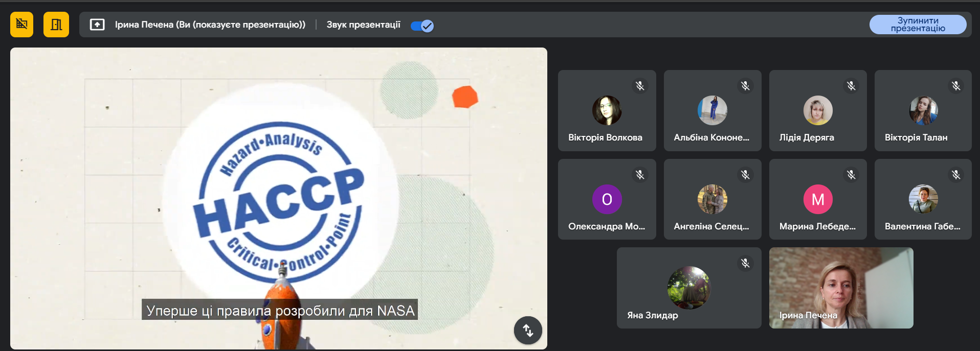Click the name label Валентина Габе...

[923, 226]
